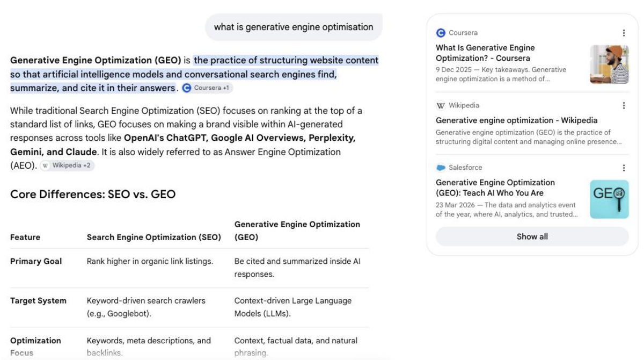Click the Show all sources button

point(532,236)
